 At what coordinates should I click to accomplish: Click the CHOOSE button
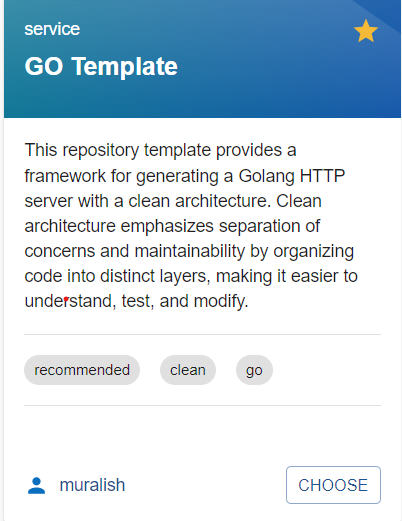(x=333, y=485)
